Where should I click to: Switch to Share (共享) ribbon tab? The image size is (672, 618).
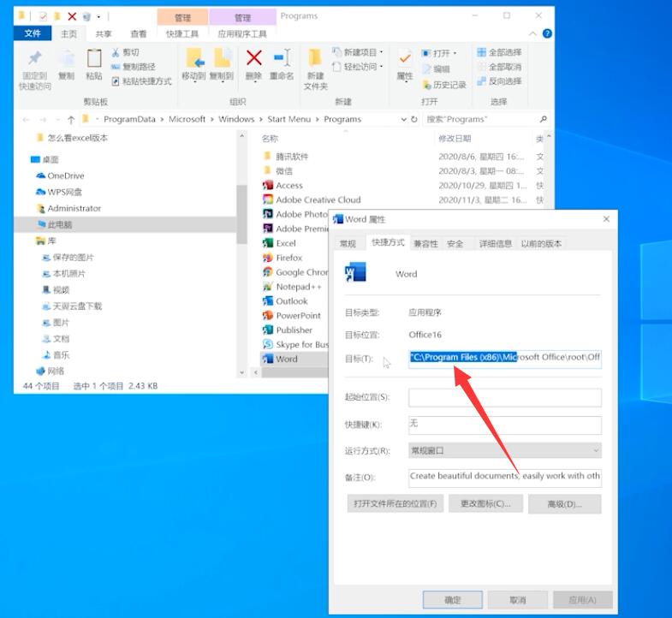[104, 33]
